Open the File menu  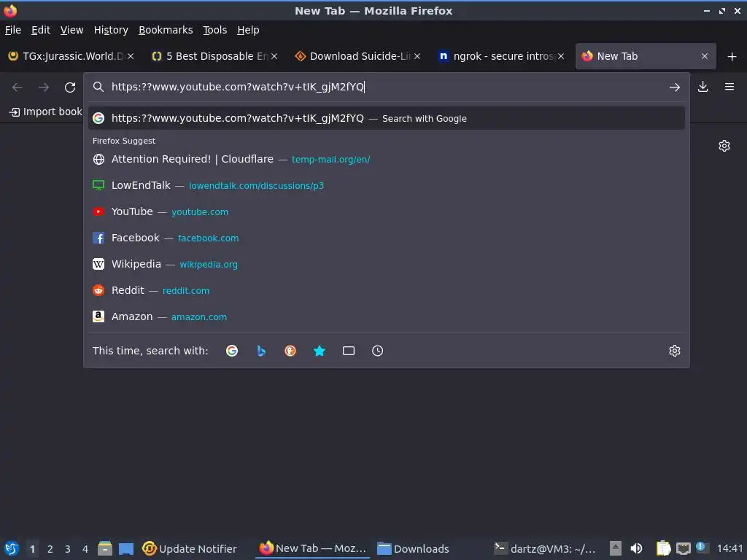pos(13,30)
